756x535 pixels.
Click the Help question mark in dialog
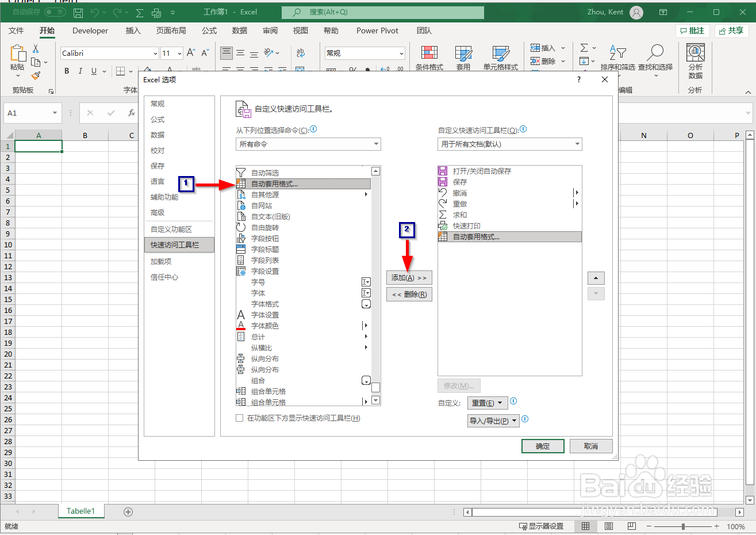(579, 79)
